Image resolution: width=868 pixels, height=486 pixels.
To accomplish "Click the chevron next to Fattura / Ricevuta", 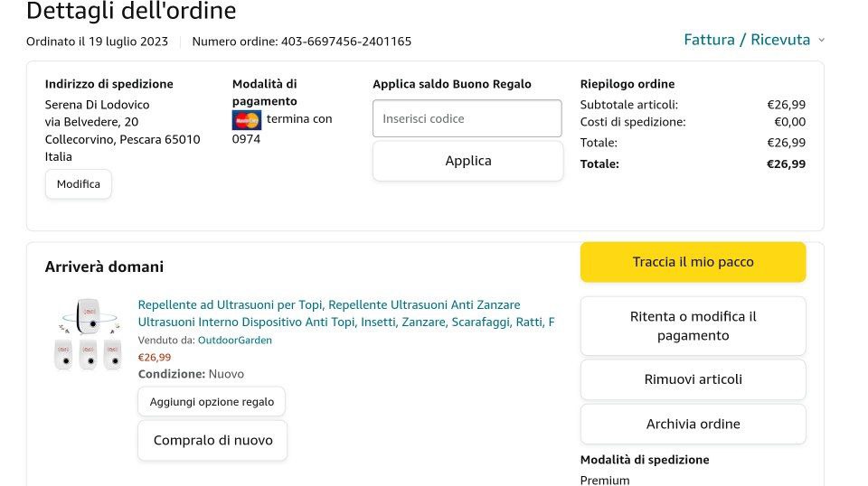I will [821, 40].
